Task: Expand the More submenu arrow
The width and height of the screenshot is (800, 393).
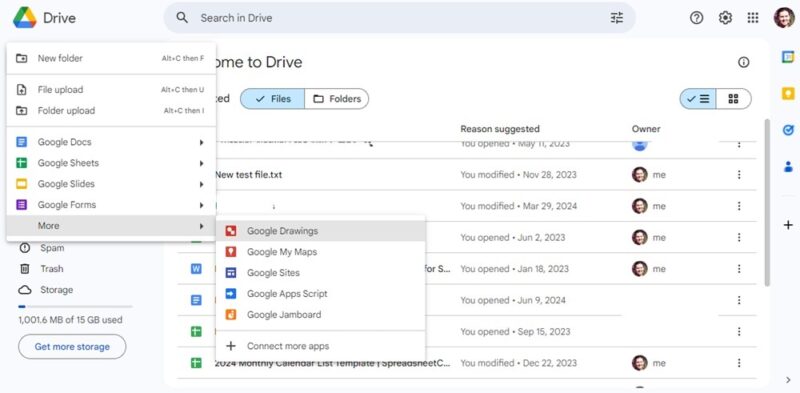Action: click(202, 226)
